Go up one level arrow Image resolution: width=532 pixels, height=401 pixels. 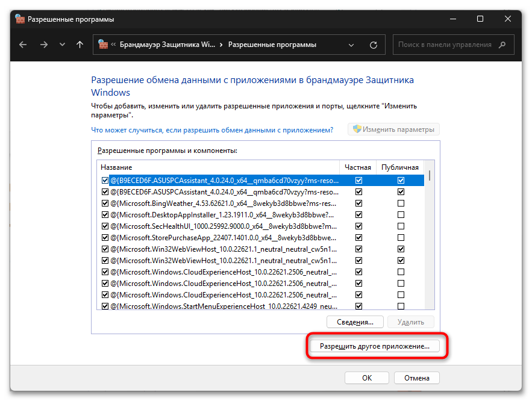(x=80, y=45)
